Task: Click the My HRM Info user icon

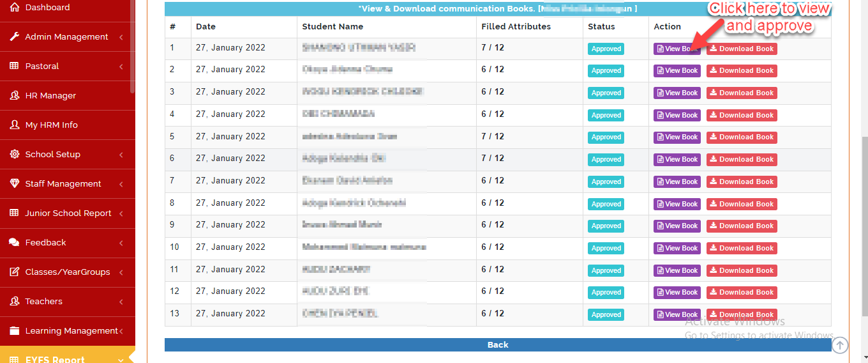Action: [15, 125]
